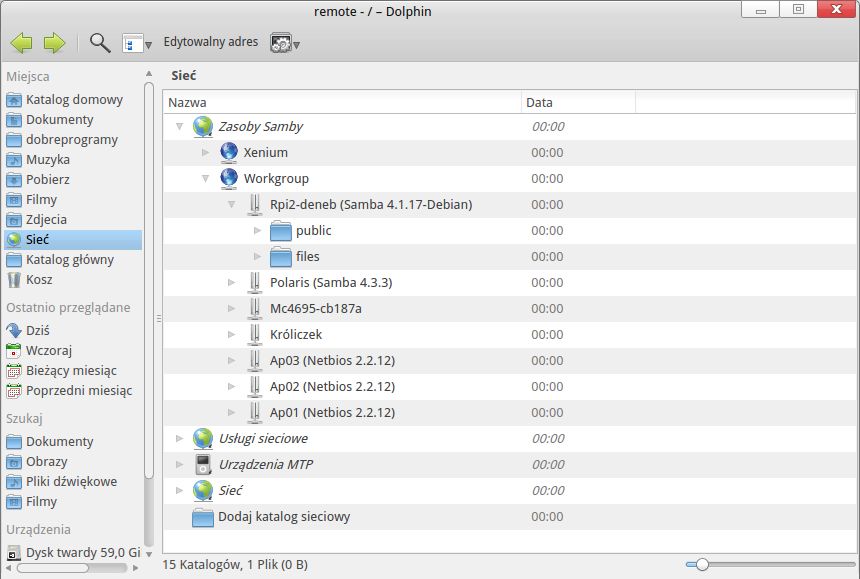
Task: Select Króliczek row
Action: coord(509,334)
